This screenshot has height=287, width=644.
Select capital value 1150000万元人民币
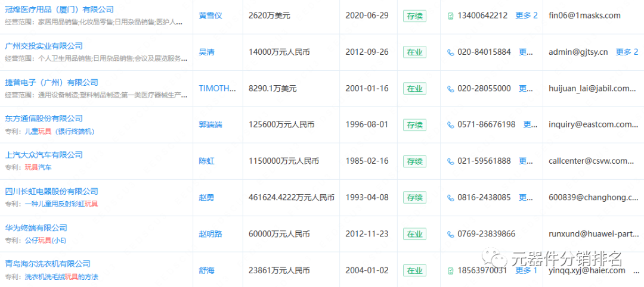click(284, 161)
